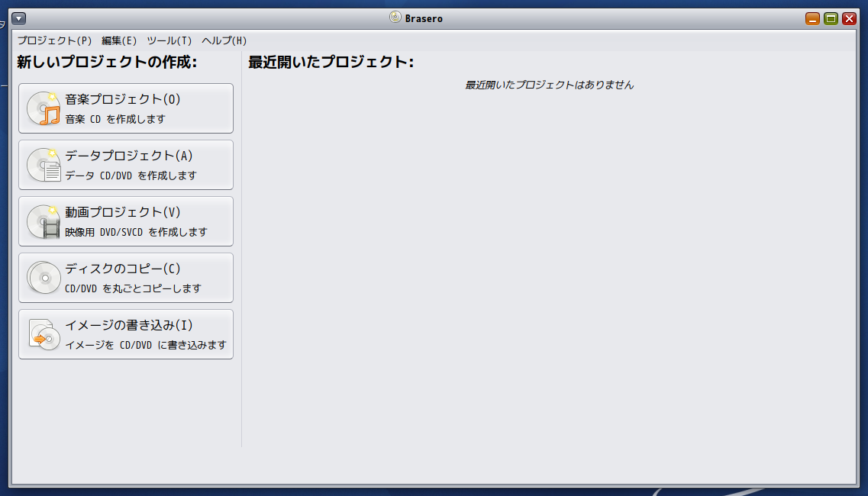868x496 pixels.
Task: Click the Brasero disc icon in title bar
Action: pyautogui.click(x=395, y=18)
